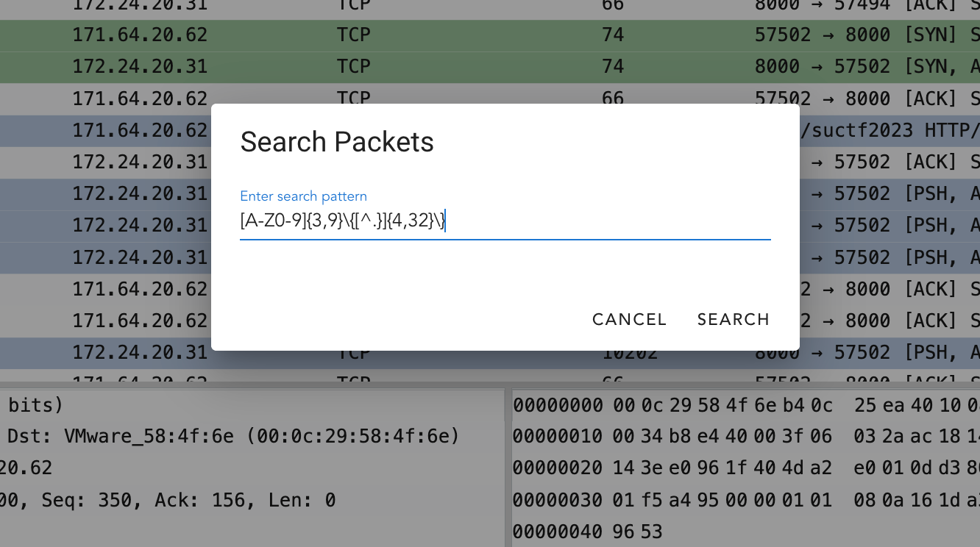Click the CANCEL button in dialog
980x547 pixels.
tap(629, 319)
